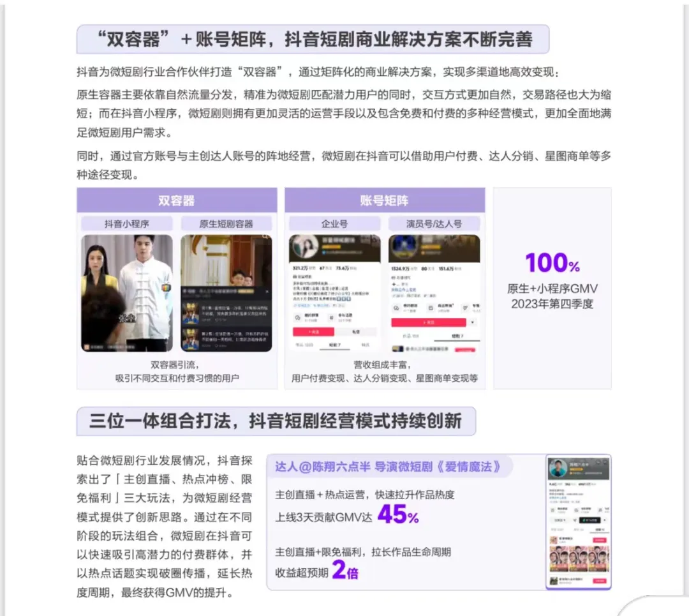Click the red follow button in 企业号 screenshot

pos(313,331)
